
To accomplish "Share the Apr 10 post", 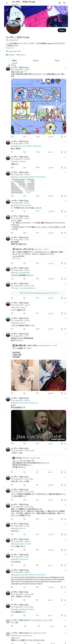I will click(65, 152).
